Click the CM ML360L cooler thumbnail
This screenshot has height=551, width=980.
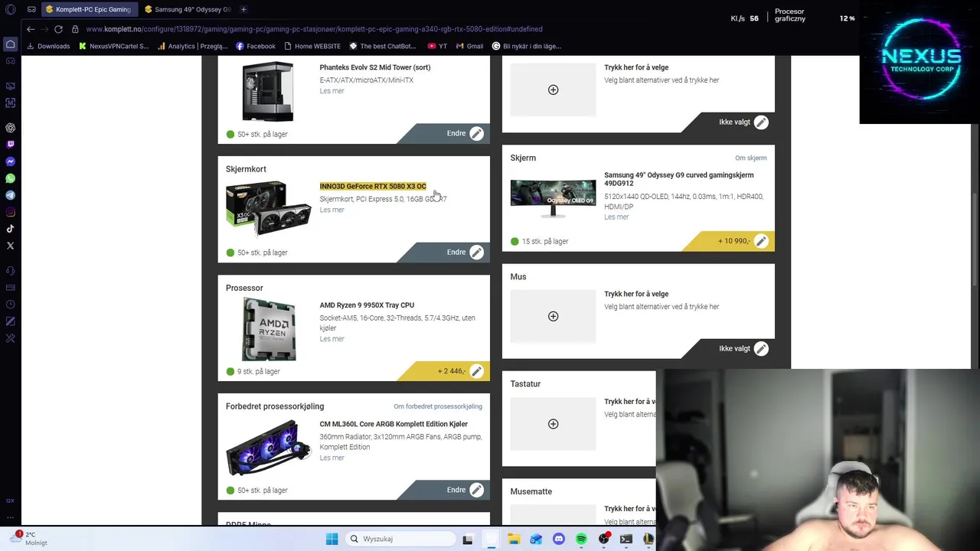click(268, 448)
